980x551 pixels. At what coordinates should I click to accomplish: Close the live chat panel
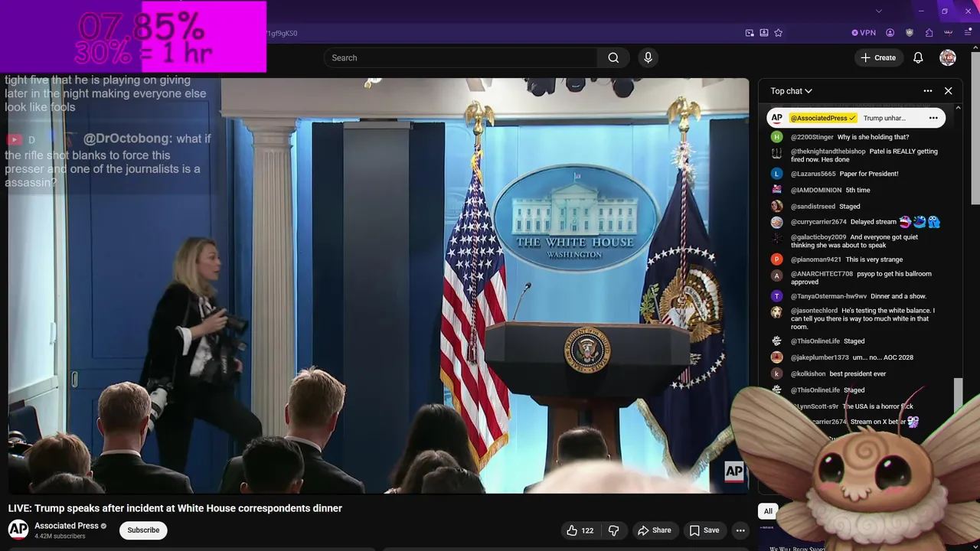click(948, 91)
